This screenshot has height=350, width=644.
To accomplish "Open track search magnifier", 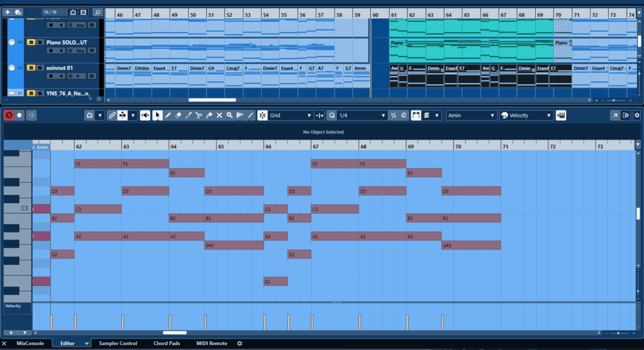I will pos(97,12).
